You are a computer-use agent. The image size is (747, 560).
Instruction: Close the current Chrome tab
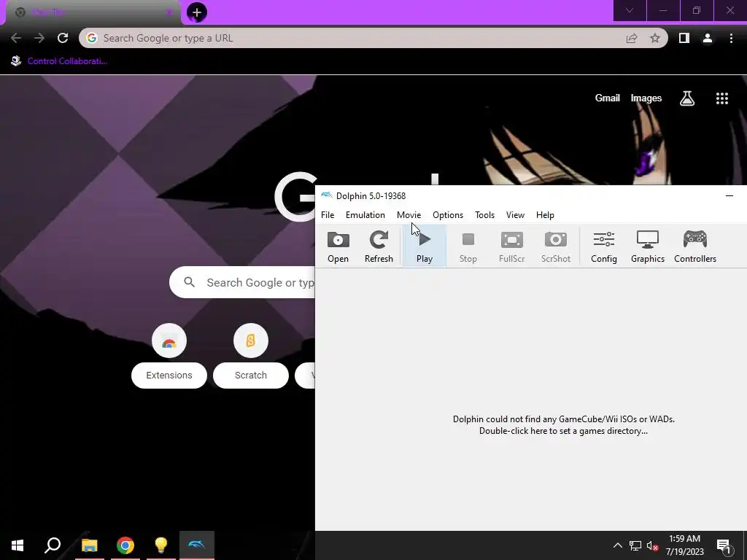[169, 12]
